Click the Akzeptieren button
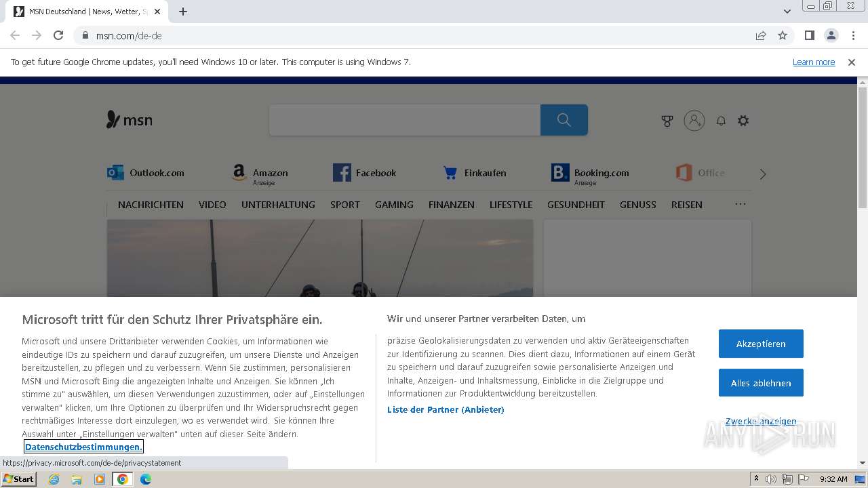Screen dimensions: 868x488 [761, 344]
